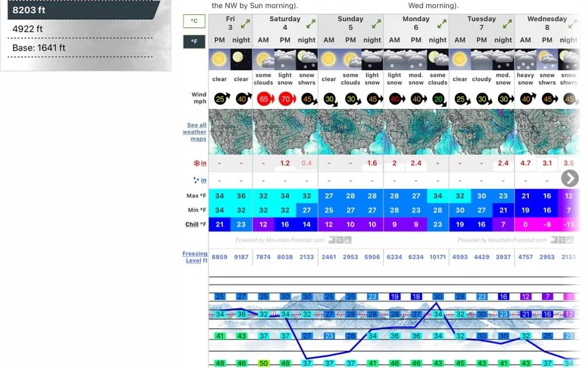Click the purple 7 chart marker

tap(547, 296)
